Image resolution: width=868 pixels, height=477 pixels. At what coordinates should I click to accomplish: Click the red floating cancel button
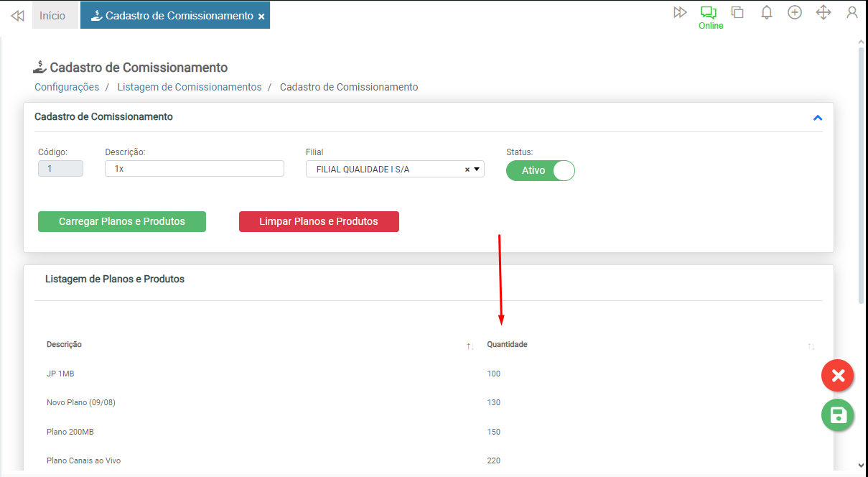(837, 375)
